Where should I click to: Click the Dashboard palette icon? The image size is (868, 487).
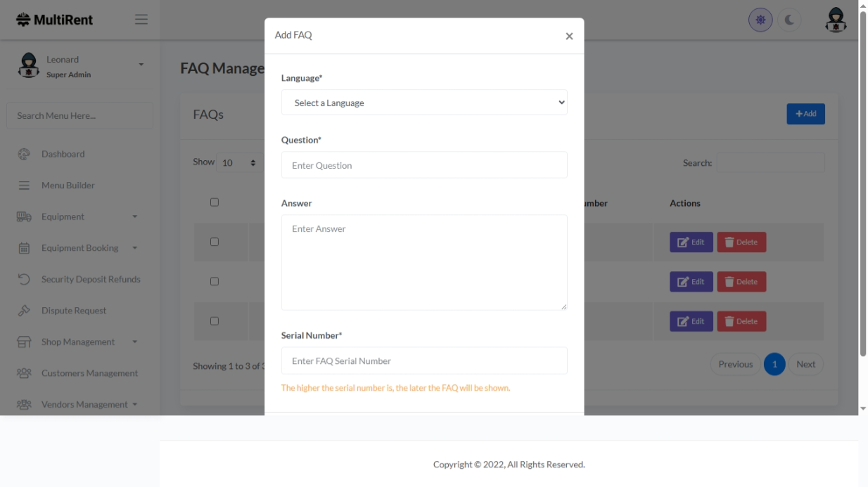click(x=24, y=154)
